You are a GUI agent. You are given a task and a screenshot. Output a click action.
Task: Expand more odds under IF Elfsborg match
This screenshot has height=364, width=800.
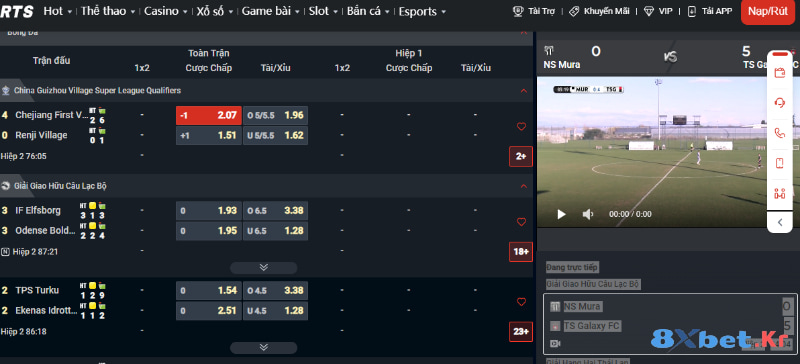(x=263, y=268)
